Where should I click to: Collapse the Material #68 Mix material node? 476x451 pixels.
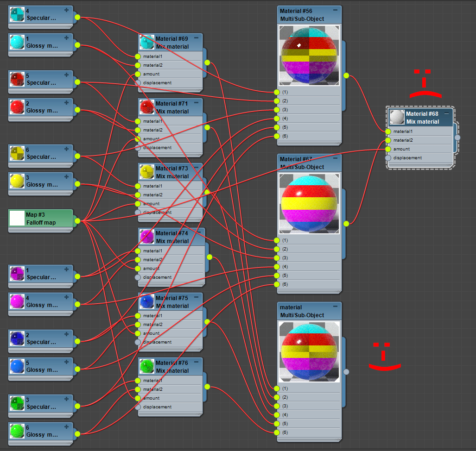pos(446,113)
